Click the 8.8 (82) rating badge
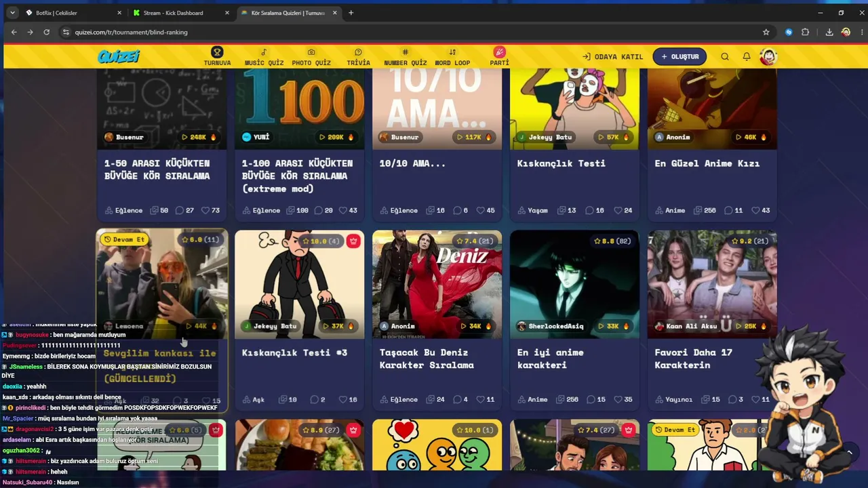The height and width of the screenshot is (488, 868). pyautogui.click(x=612, y=241)
